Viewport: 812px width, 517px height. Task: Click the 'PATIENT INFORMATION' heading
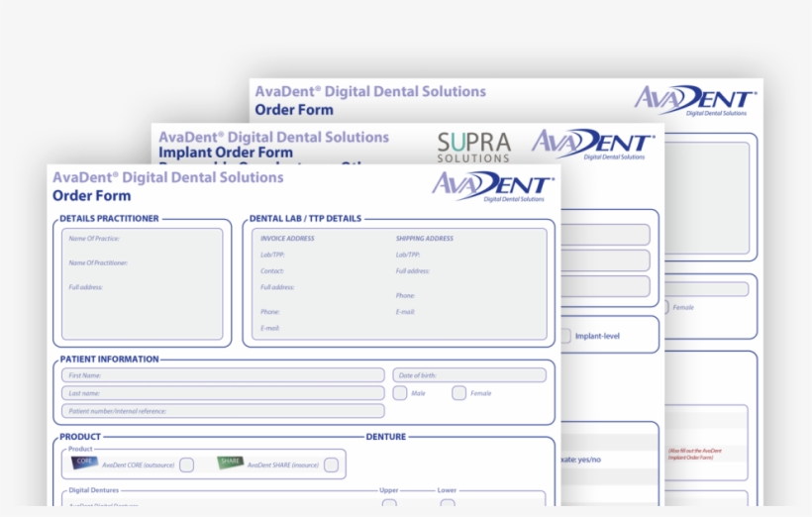pyautogui.click(x=109, y=359)
